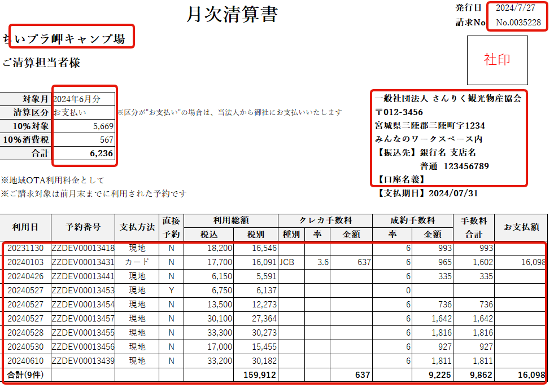Image resolution: width=554 pixels, height=392 pixels.
Task: Click the Y direct booking cell
Action: click(171, 290)
